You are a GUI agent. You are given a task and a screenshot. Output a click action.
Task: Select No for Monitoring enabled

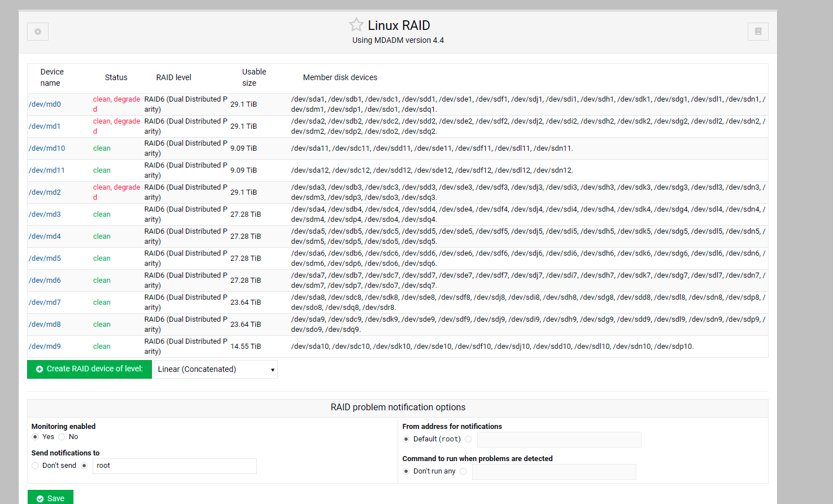click(x=62, y=437)
